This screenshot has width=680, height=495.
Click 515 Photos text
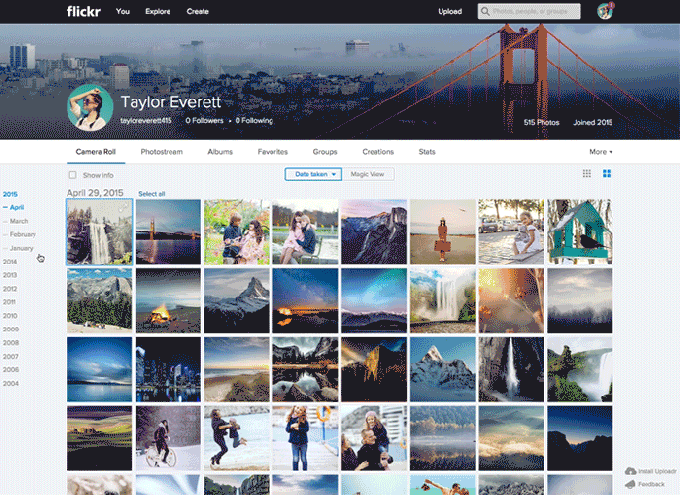[541, 122]
